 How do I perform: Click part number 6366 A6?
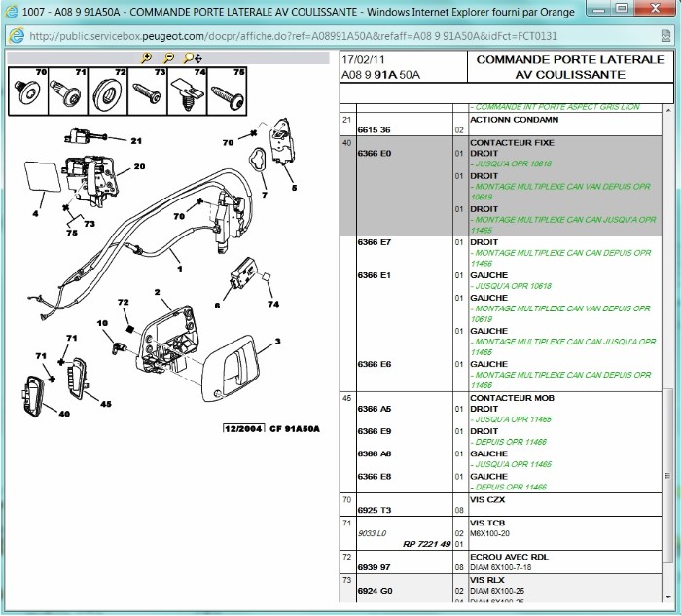click(x=375, y=453)
